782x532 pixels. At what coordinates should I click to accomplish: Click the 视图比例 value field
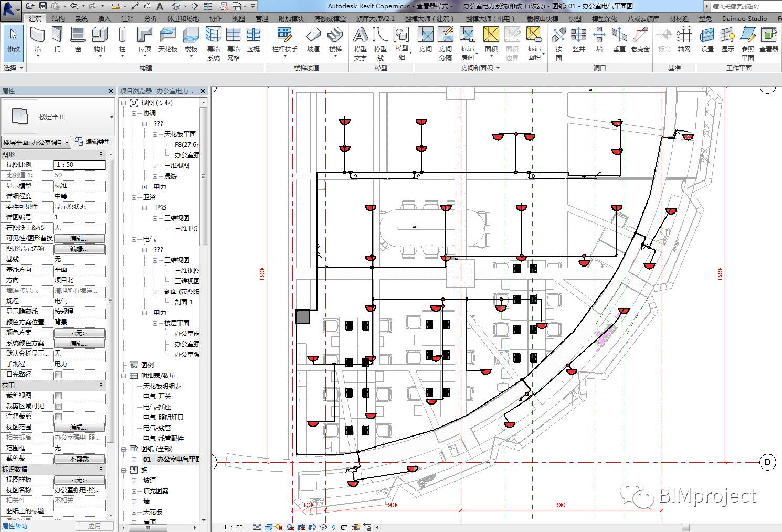point(79,165)
